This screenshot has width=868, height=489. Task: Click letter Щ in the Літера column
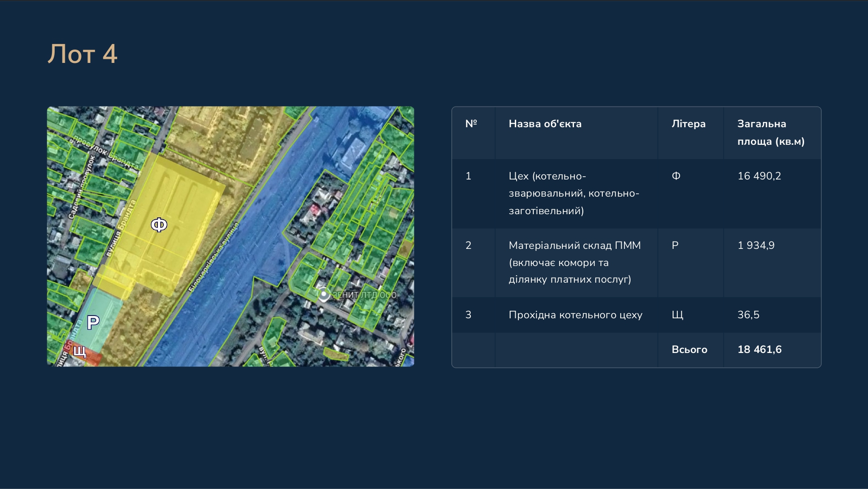677,315
